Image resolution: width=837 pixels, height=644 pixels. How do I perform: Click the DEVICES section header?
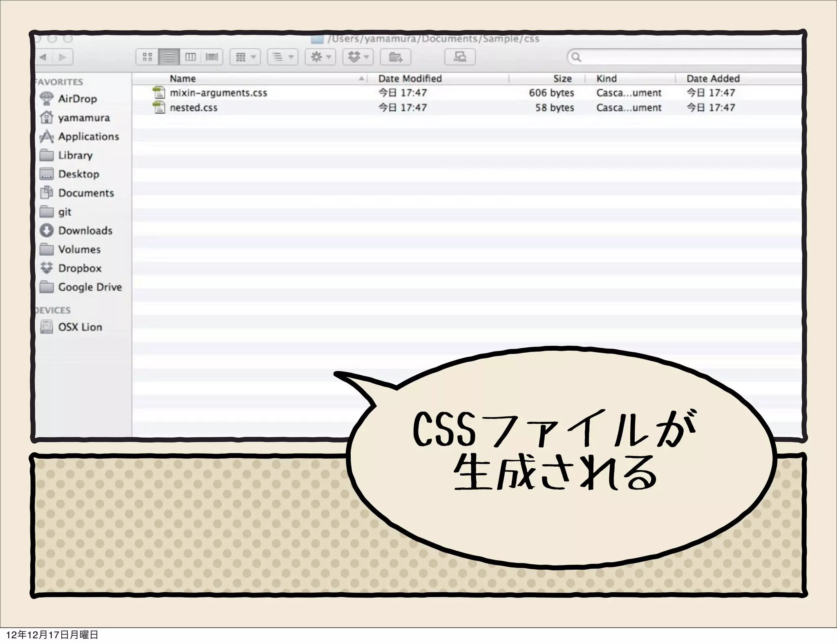point(53,310)
